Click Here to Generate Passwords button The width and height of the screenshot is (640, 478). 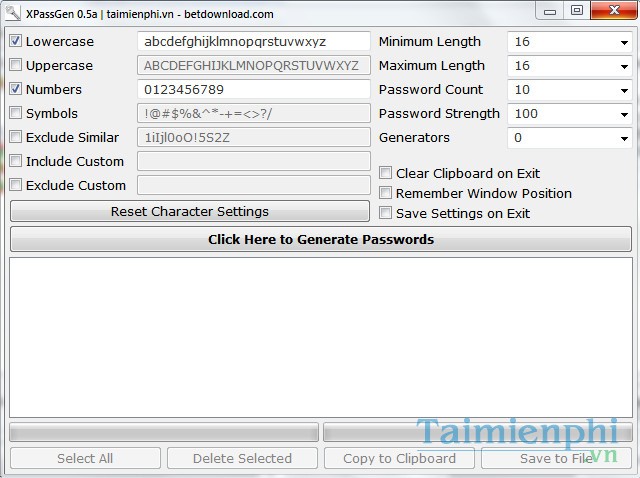[x=320, y=240]
